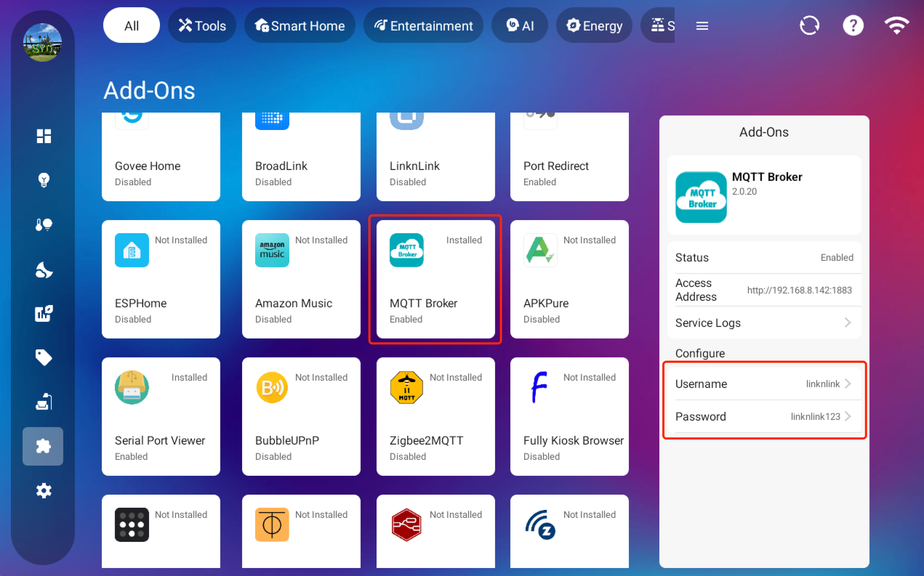The width and height of the screenshot is (924, 576).
Task: Click the light bulb sidebar icon
Action: [43, 180]
